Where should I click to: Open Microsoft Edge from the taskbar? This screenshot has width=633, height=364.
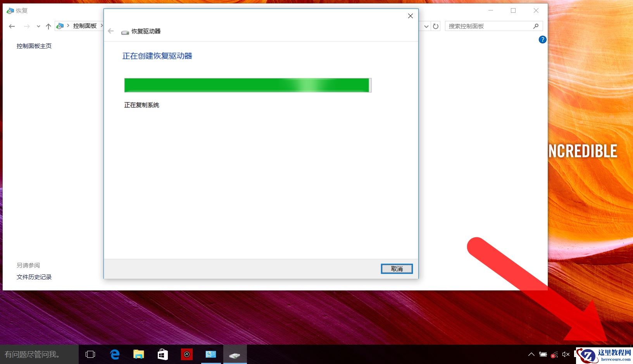point(115,354)
